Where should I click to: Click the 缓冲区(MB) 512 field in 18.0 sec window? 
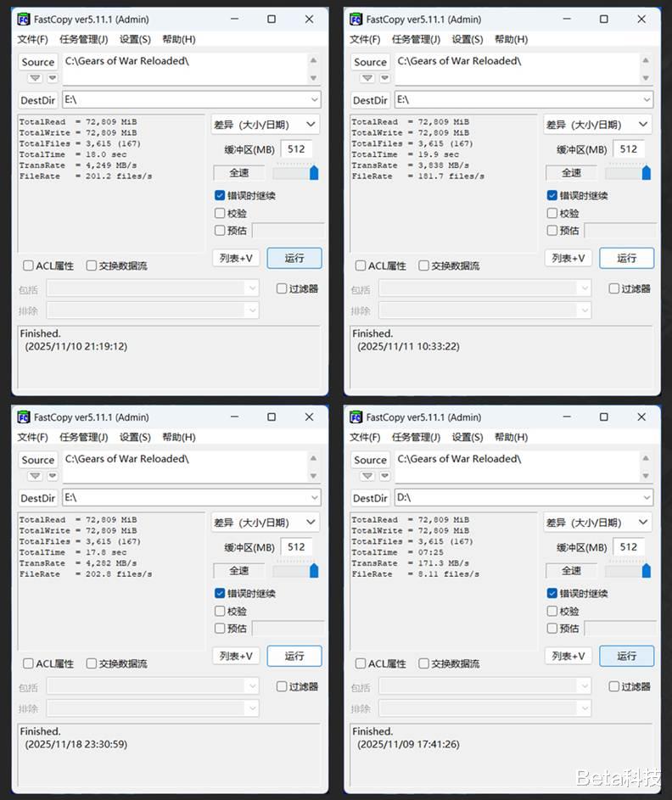pos(296,149)
